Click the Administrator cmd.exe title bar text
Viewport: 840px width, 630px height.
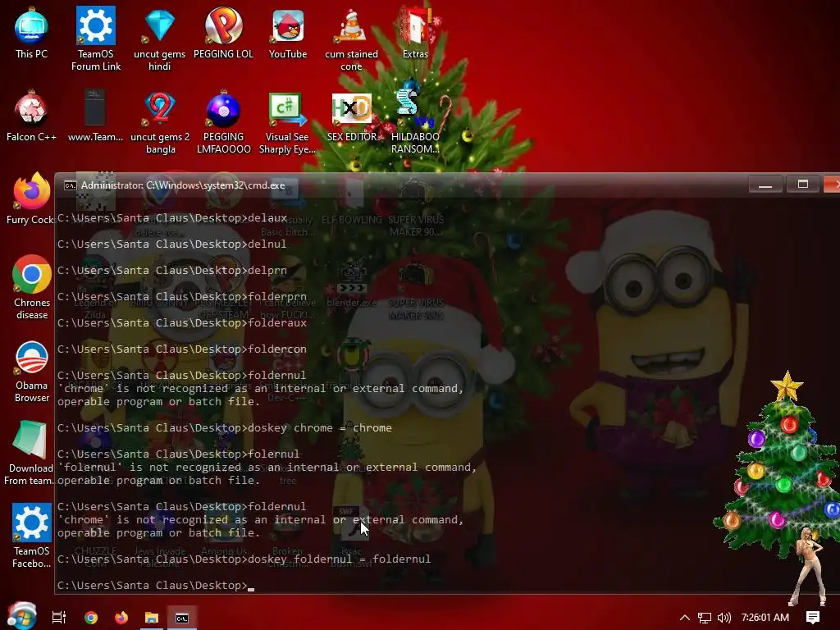click(183, 185)
